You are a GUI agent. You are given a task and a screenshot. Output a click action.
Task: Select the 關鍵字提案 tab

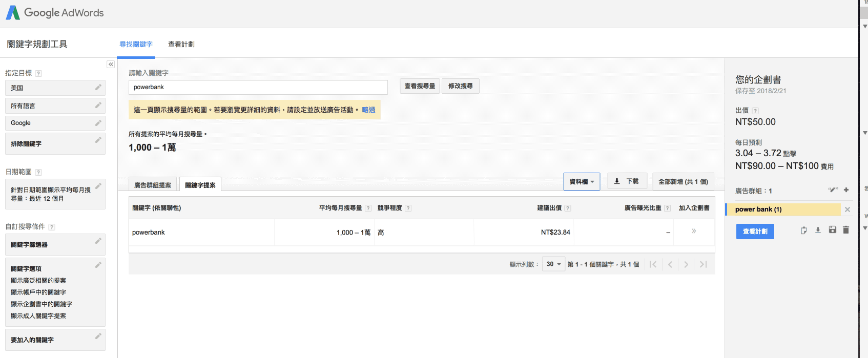click(x=200, y=185)
